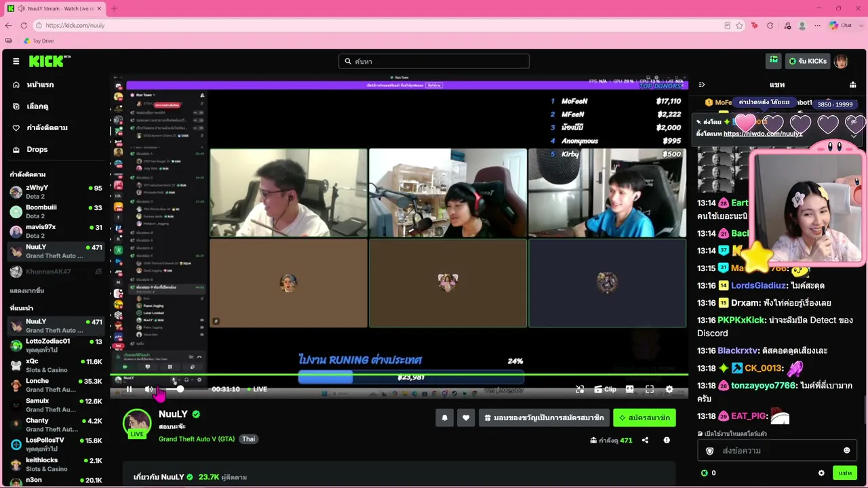Open Samulx recommended channel
The height and width of the screenshot is (488, 868).
56,405
